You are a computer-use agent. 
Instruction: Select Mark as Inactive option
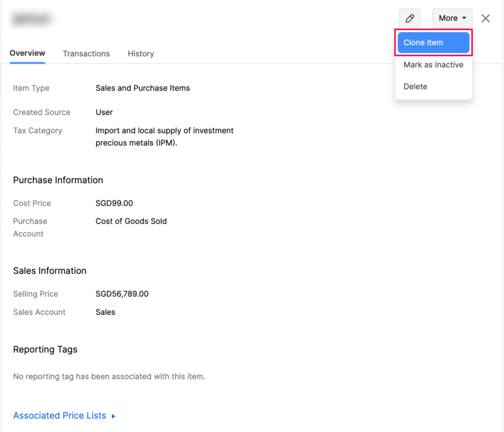433,65
